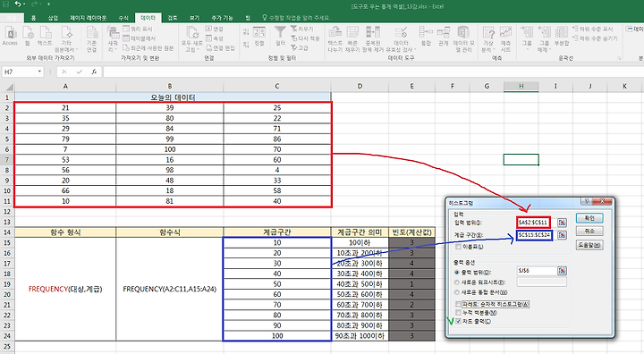Click Edit Links (연결 편집)
Image resolution: width=644 pixels, height=354 pixels.
[x=220, y=48]
